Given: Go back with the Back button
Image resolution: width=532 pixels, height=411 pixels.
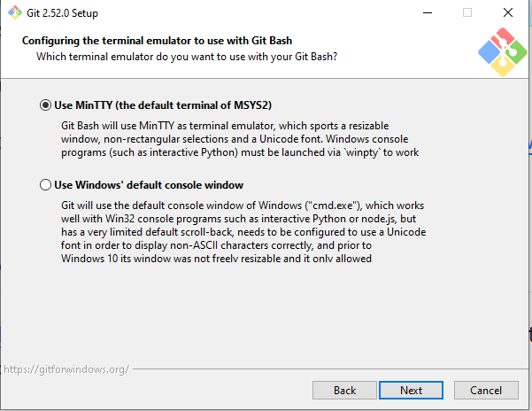Looking at the screenshot, I should [x=345, y=390].
